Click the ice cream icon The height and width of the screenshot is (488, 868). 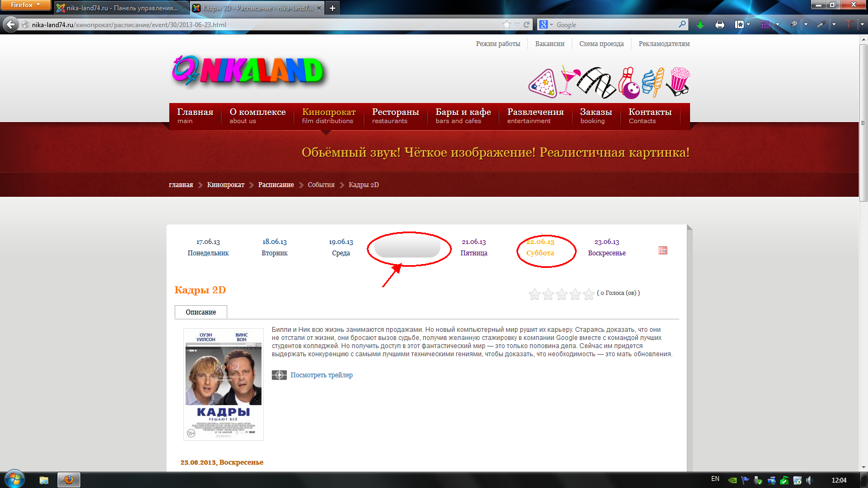[653, 82]
